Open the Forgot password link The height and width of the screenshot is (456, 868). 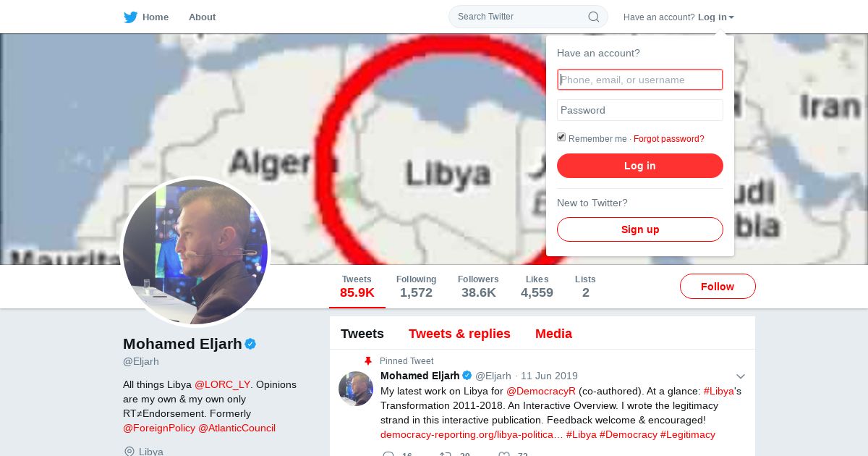point(669,139)
